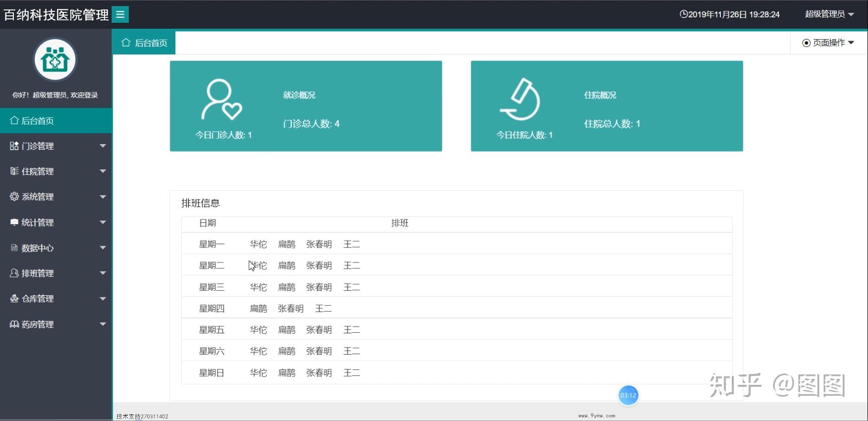This screenshot has height=421, width=868.
Task: Open the 超级管理员 user dropdown
Action: [829, 14]
